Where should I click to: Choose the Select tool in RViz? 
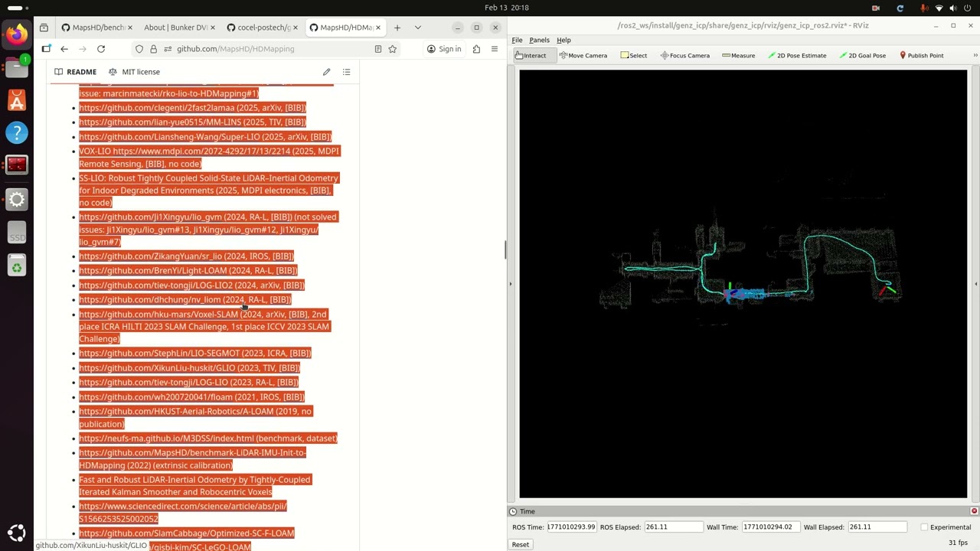tap(634, 55)
